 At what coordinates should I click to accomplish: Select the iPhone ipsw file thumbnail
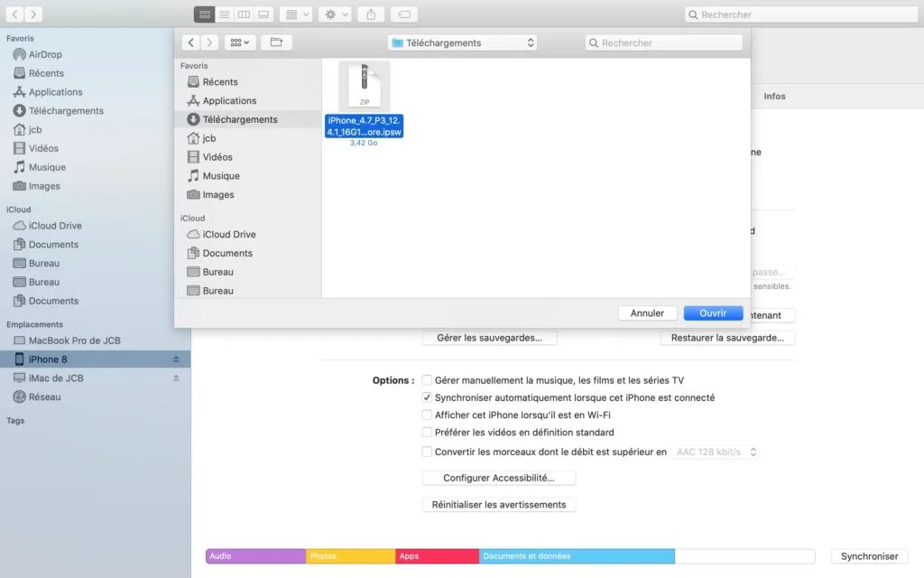(364, 84)
